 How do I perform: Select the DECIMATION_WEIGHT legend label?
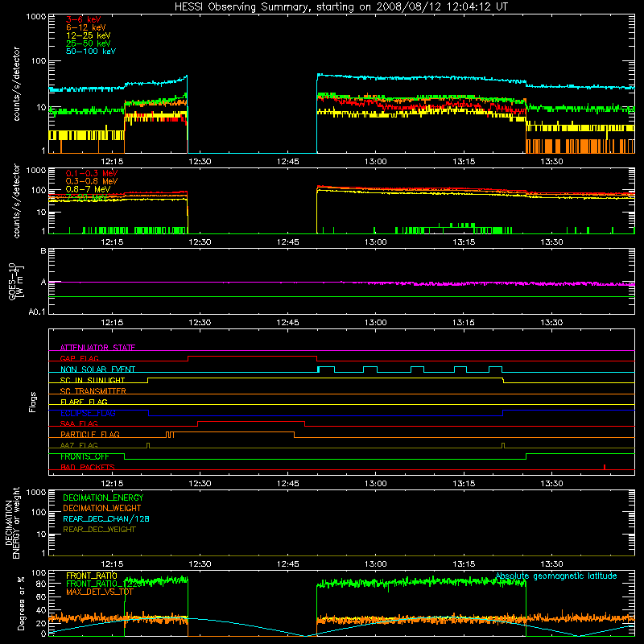[102, 508]
